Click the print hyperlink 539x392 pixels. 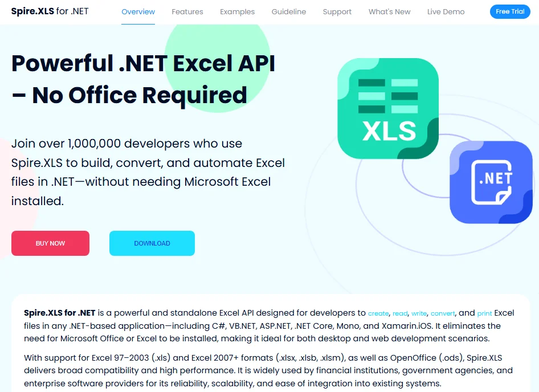(484, 313)
